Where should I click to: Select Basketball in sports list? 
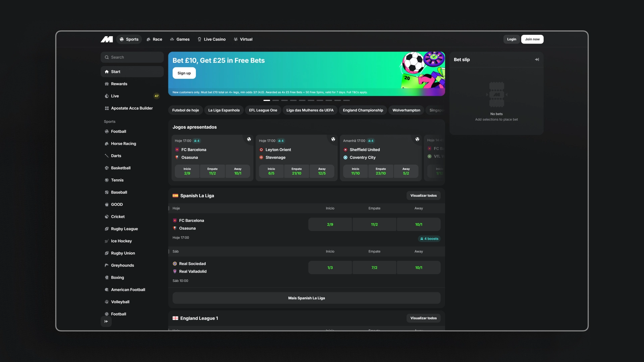132,168
